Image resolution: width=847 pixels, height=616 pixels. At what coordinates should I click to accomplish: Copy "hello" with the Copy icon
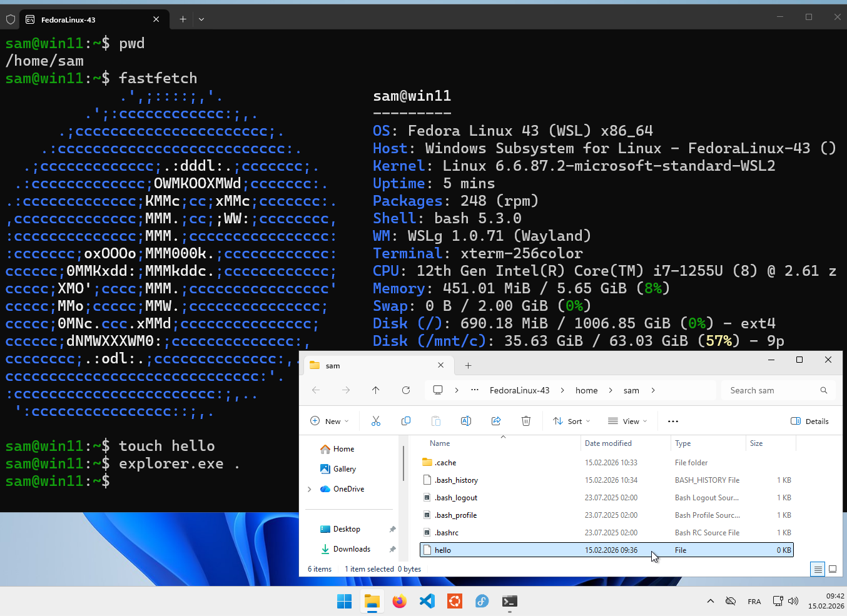click(x=406, y=421)
